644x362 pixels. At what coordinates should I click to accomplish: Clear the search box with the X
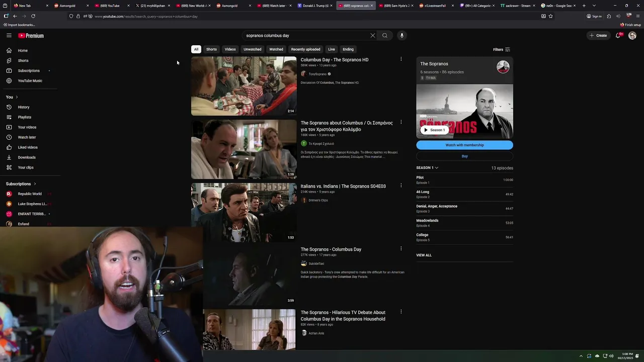pyautogui.click(x=373, y=36)
